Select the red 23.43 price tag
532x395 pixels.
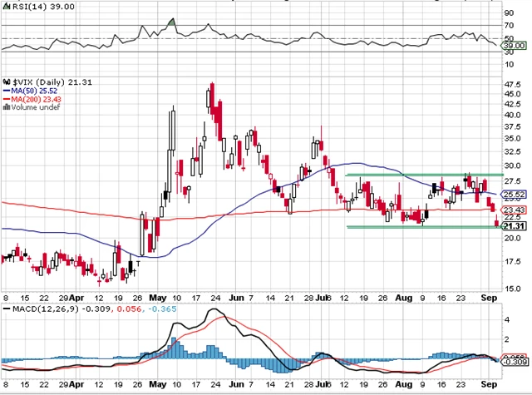tap(515, 209)
